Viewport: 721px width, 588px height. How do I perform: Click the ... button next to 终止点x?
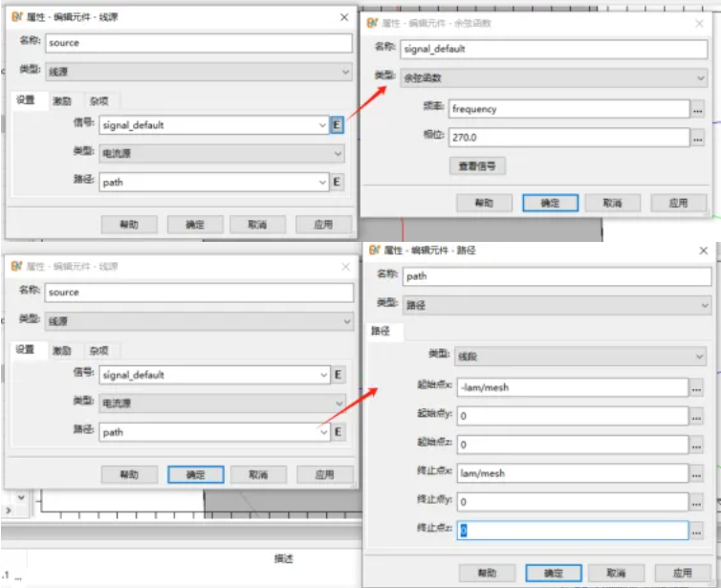click(x=697, y=473)
